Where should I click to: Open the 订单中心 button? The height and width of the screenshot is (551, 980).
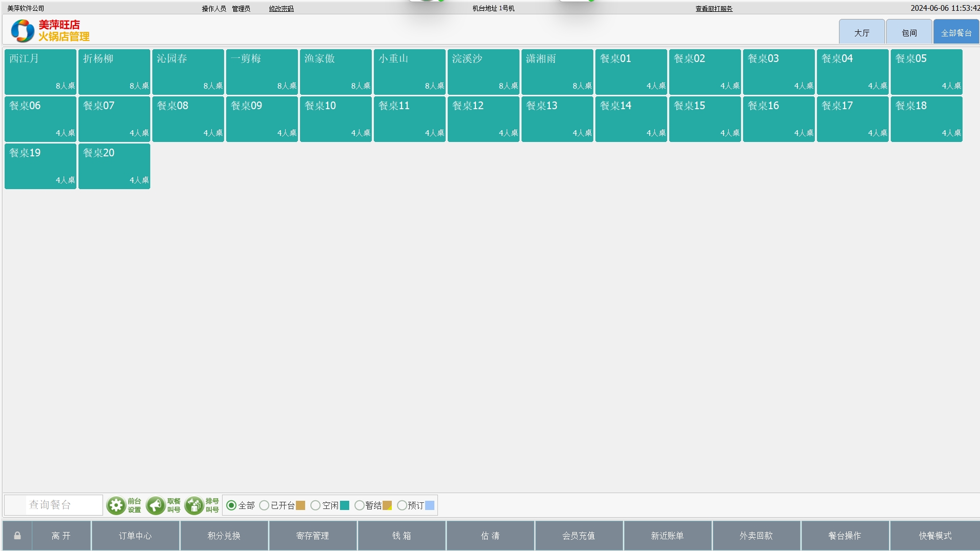coord(135,536)
